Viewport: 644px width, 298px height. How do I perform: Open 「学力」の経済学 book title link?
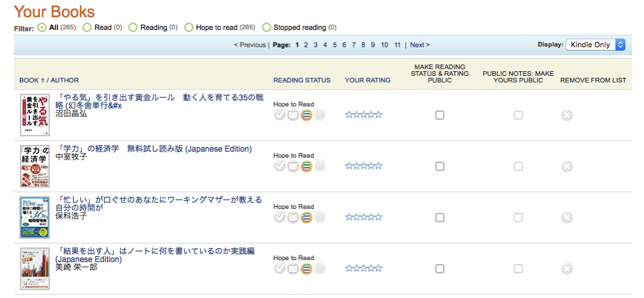(153, 148)
